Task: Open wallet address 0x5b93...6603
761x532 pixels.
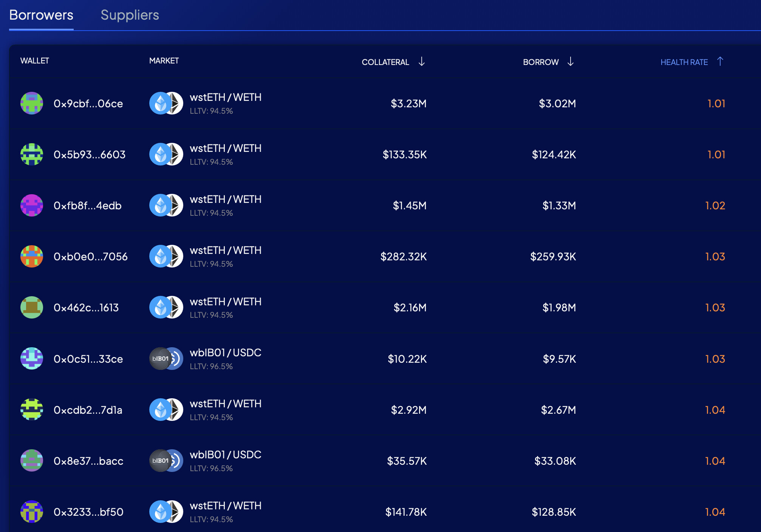Action: 90,155
